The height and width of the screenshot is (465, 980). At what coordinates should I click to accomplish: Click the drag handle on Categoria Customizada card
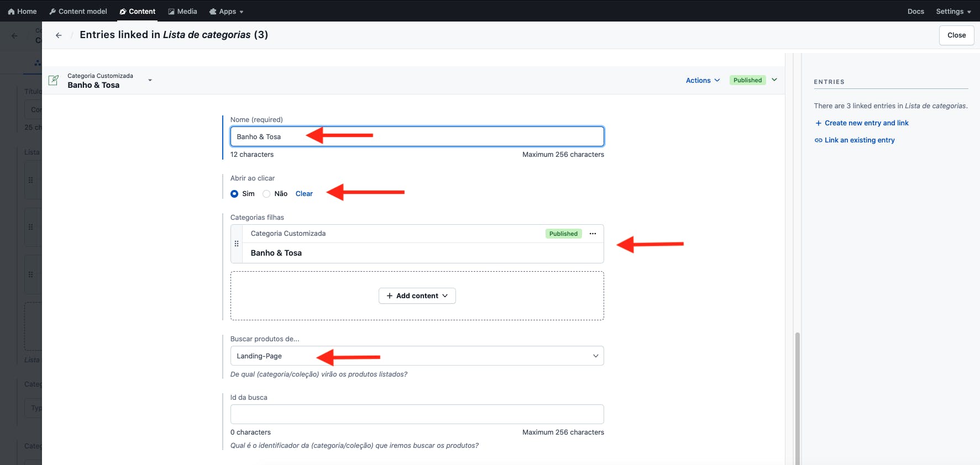click(237, 244)
